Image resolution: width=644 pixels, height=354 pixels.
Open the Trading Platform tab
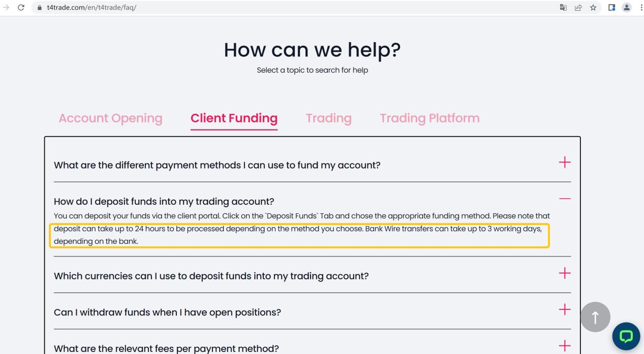tap(430, 118)
